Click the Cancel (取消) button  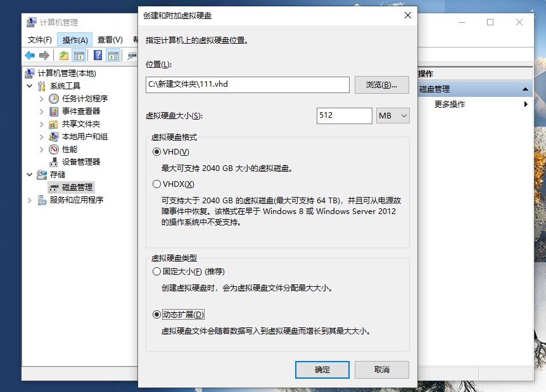(382, 370)
